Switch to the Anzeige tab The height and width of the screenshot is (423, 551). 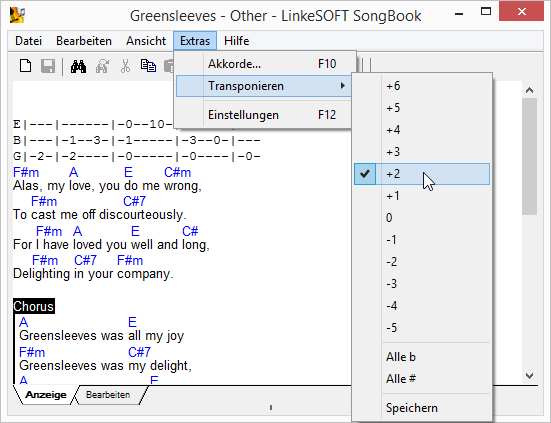[x=46, y=395]
